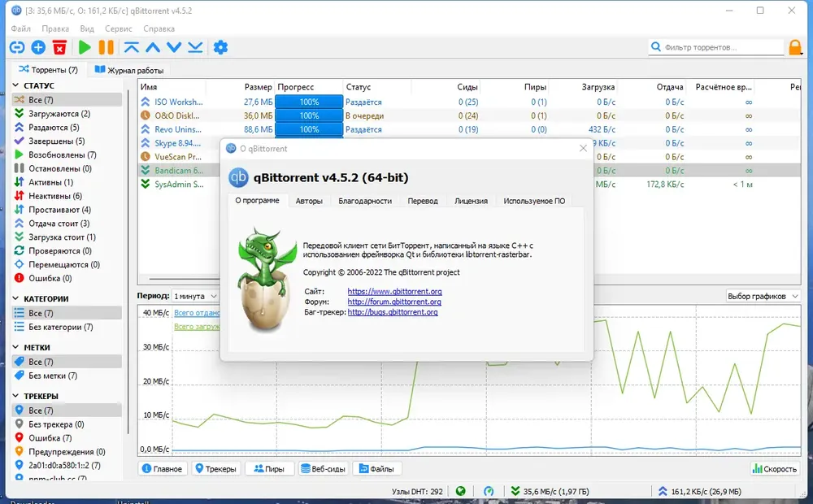Select Активны (1) status filter
The height and width of the screenshot is (504, 813).
(x=67, y=182)
